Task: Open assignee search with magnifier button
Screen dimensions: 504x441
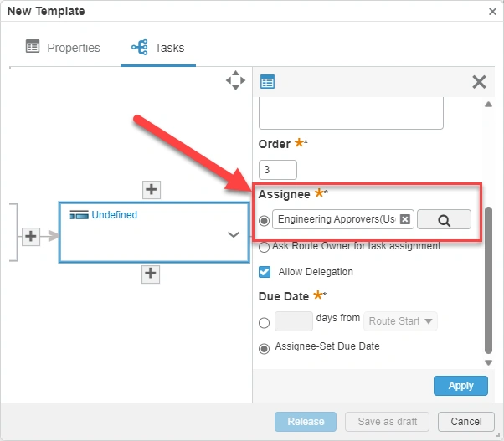Action: tap(444, 219)
